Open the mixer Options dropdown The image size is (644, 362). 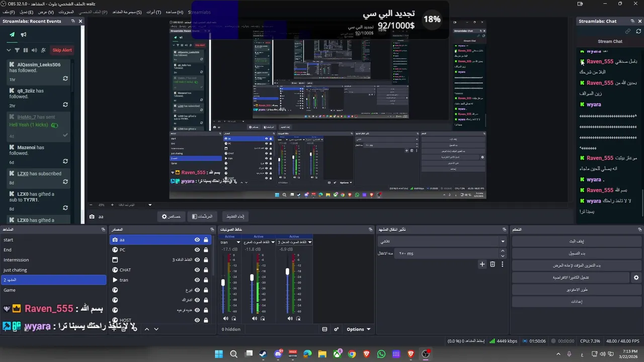tap(358, 329)
